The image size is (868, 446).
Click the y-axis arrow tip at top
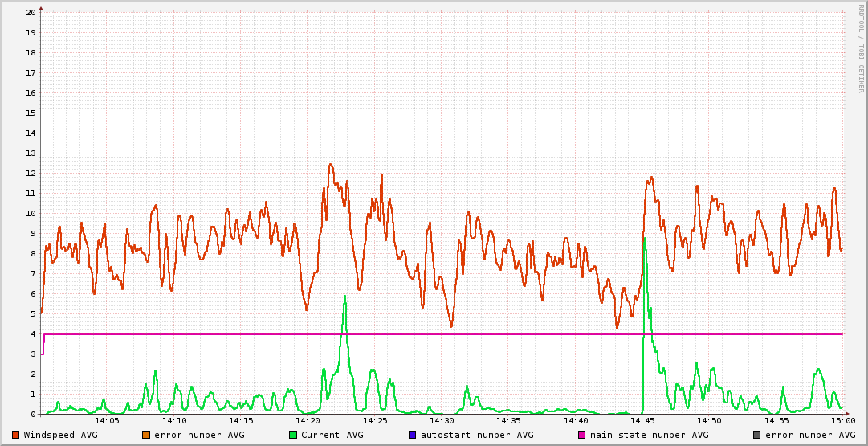(x=41, y=8)
